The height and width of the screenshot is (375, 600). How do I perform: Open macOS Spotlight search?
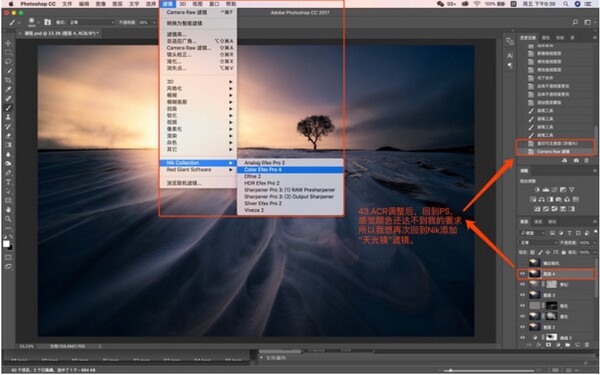[565, 4]
